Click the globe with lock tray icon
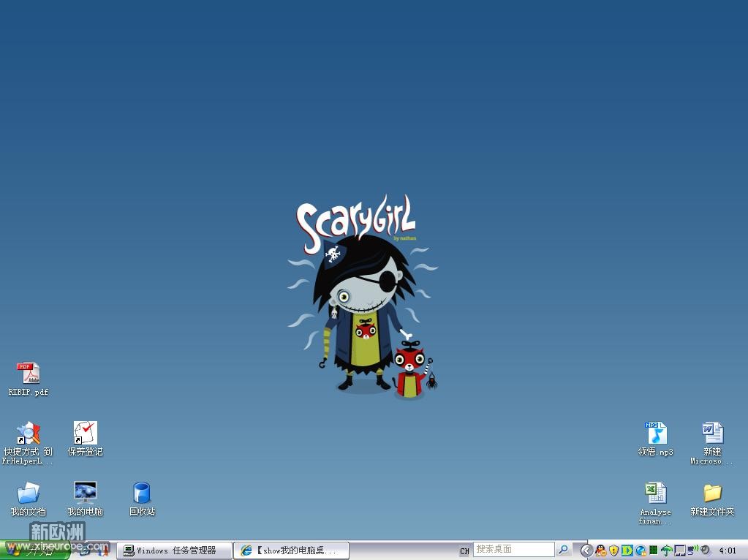The image size is (748, 560). click(641, 550)
